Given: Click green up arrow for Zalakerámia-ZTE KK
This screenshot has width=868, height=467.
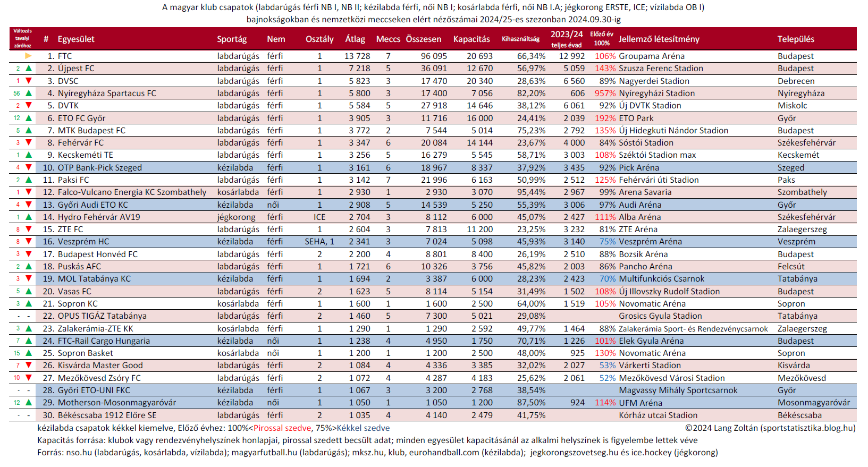Looking at the screenshot, I should [x=29, y=328].
